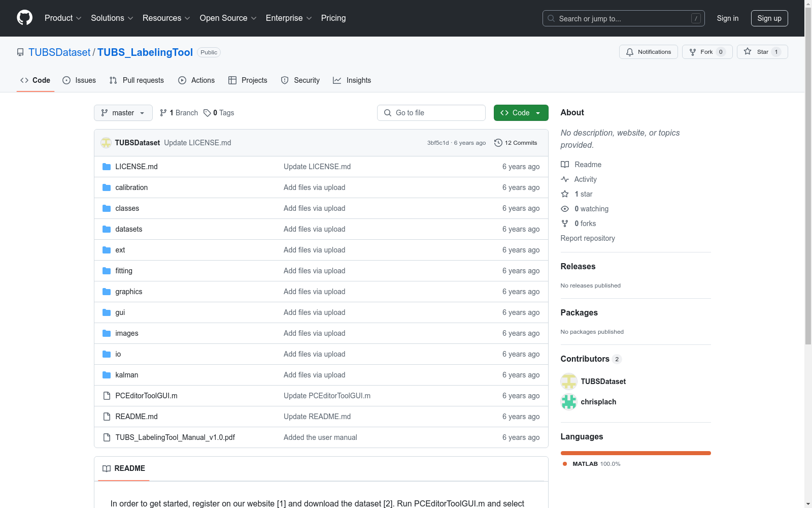The height and width of the screenshot is (508, 812).
Task: Switch to the Insights tab
Action: pos(352,80)
